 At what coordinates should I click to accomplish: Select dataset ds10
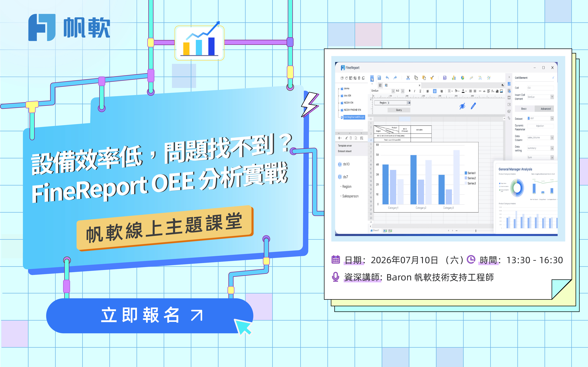coord(344,164)
